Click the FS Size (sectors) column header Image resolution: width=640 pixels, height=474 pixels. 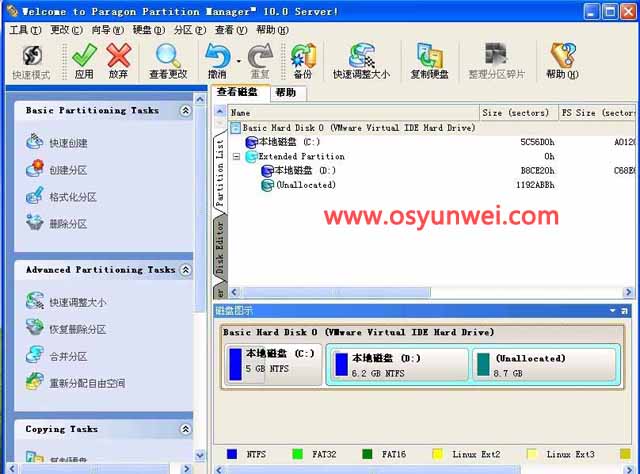click(597, 113)
